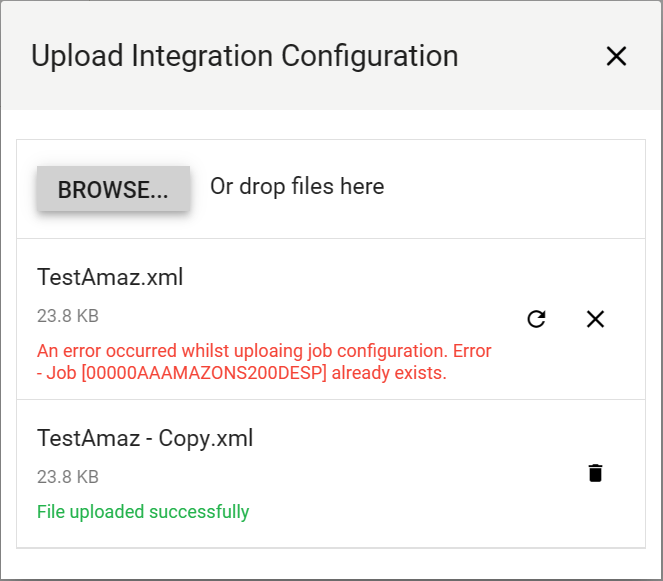663x581 pixels.
Task: Retry uploading TestAmaz.xml
Action: (x=536, y=319)
